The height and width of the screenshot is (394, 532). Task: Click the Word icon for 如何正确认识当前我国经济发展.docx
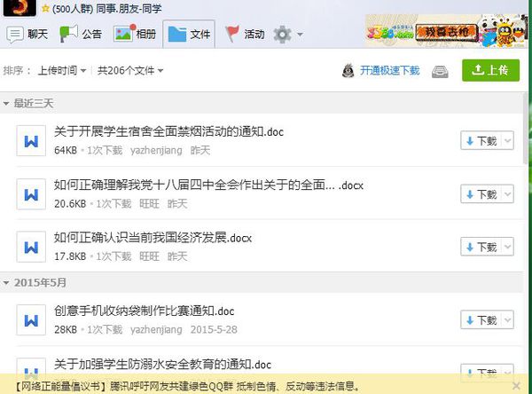coord(31,247)
